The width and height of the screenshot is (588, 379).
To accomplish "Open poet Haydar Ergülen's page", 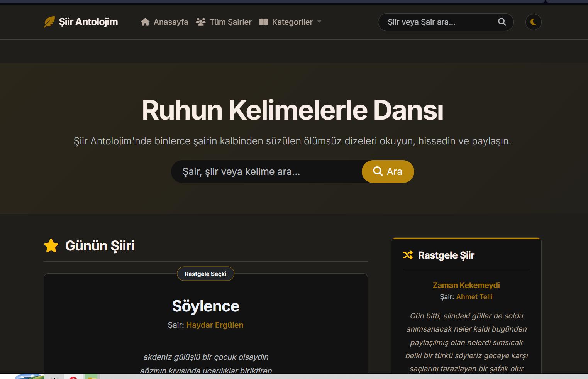I will (x=215, y=325).
